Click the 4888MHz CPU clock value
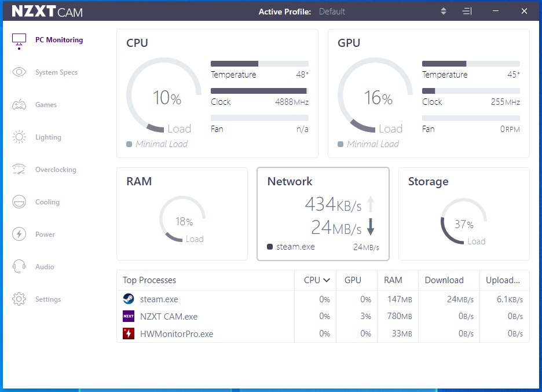542x392 pixels. pyautogui.click(x=292, y=102)
